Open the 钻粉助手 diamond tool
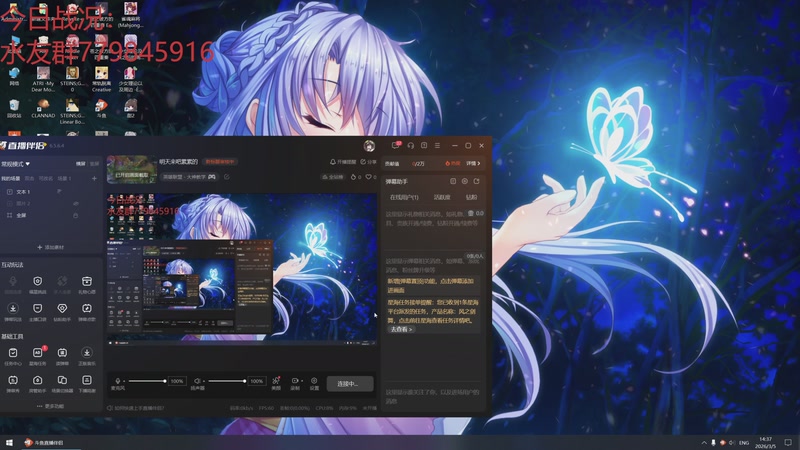 (62, 312)
